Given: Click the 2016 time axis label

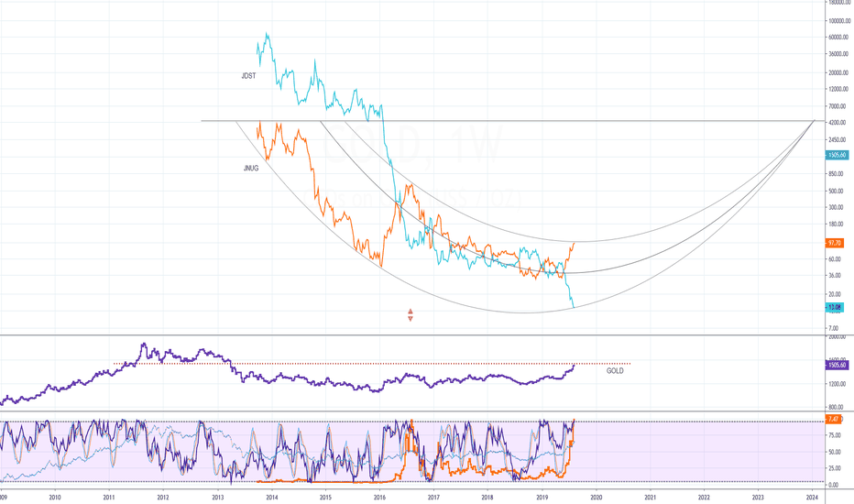Looking at the screenshot, I should click(x=379, y=498).
